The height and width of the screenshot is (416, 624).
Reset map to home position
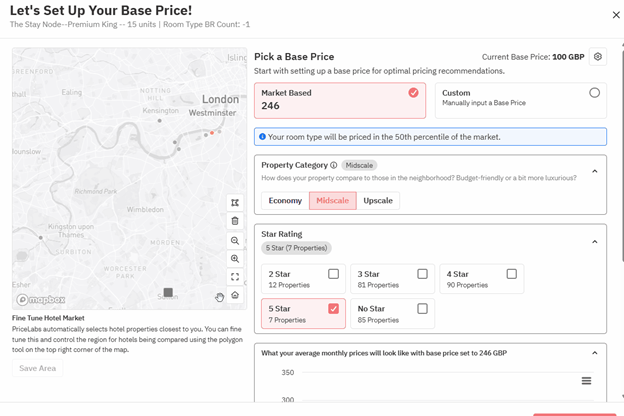(x=235, y=295)
